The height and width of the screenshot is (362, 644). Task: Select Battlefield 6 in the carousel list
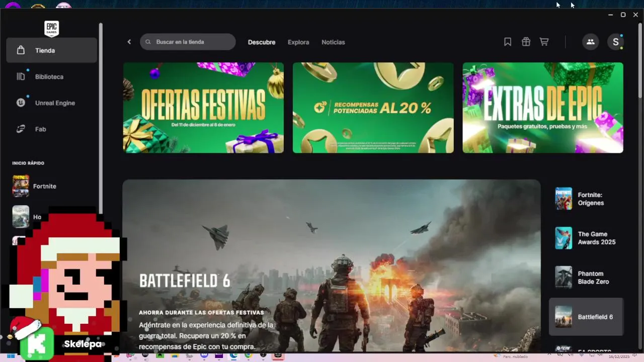(x=586, y=317)
